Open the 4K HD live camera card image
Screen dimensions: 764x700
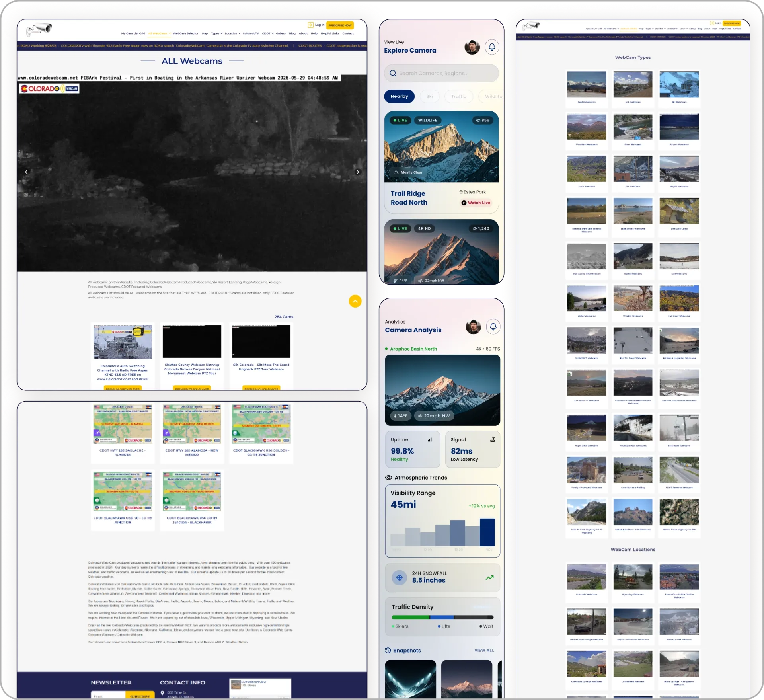442,252
